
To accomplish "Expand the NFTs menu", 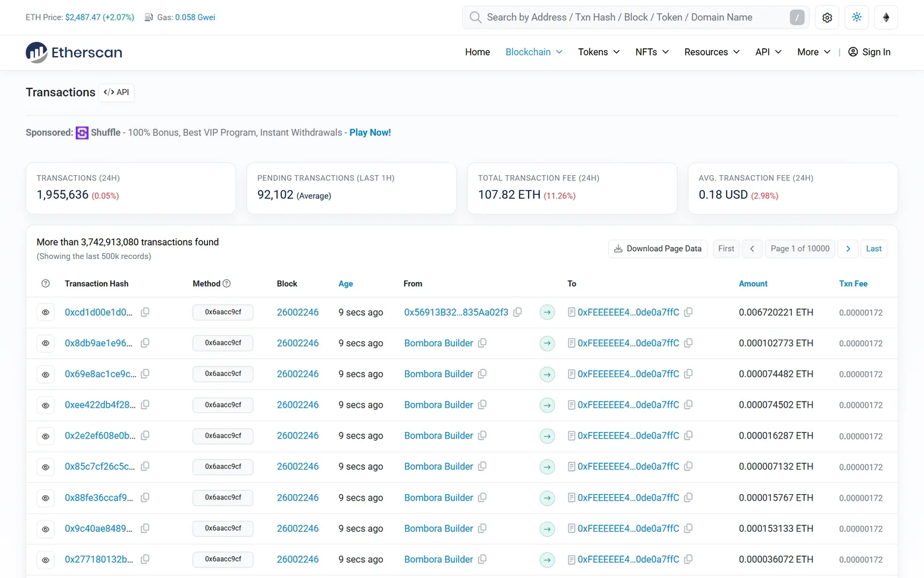I will point(652,52).
